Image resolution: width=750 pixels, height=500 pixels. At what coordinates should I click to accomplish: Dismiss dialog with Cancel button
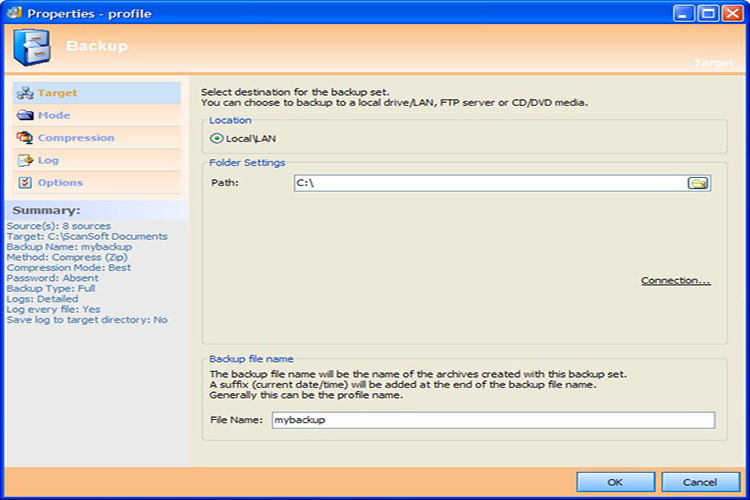tap(700, 482)
